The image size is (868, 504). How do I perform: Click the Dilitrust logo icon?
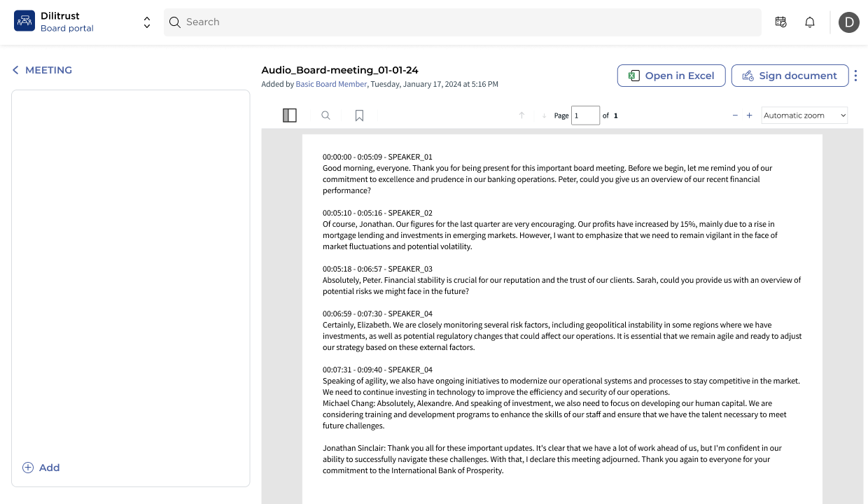pyautogui.click(x=24, y=21)
